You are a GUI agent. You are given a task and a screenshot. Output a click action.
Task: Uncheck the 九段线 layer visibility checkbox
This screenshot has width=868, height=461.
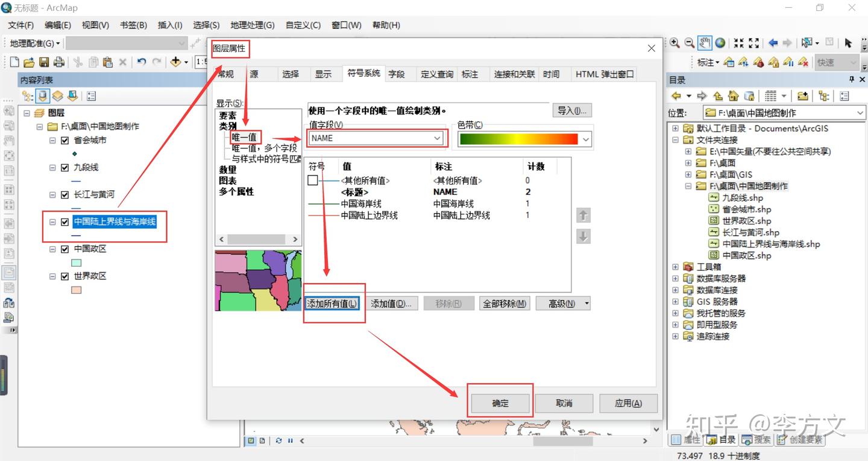tap(64, 168)
